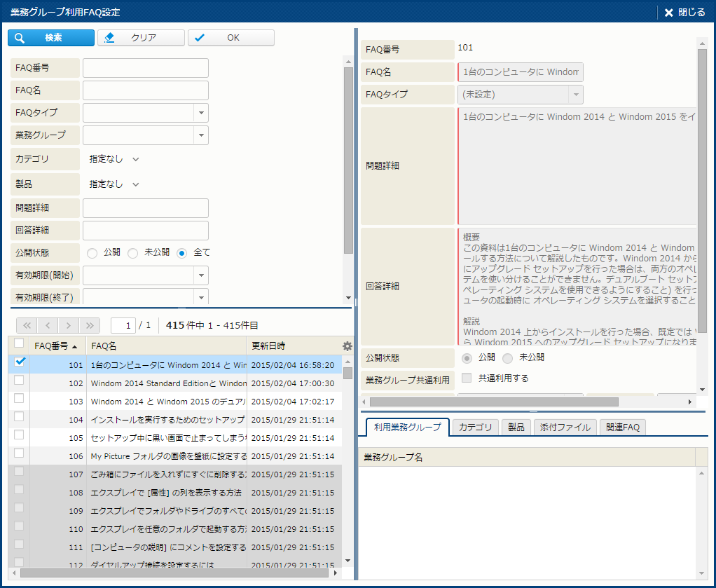Enable the 共通利用する checkbox
This screenshot has width=716, height=588.
pyautogui.click(x=467, y=378)
